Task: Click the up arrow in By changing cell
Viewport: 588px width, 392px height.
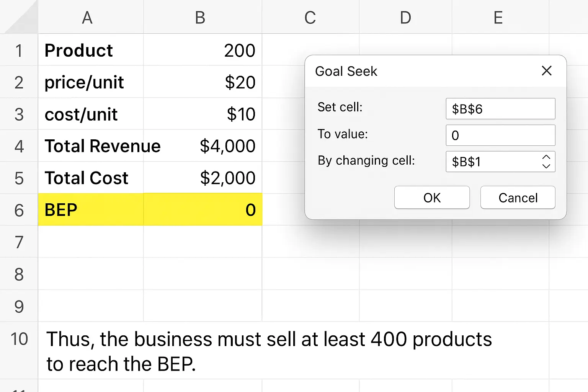Action: [x=546, y=157]
